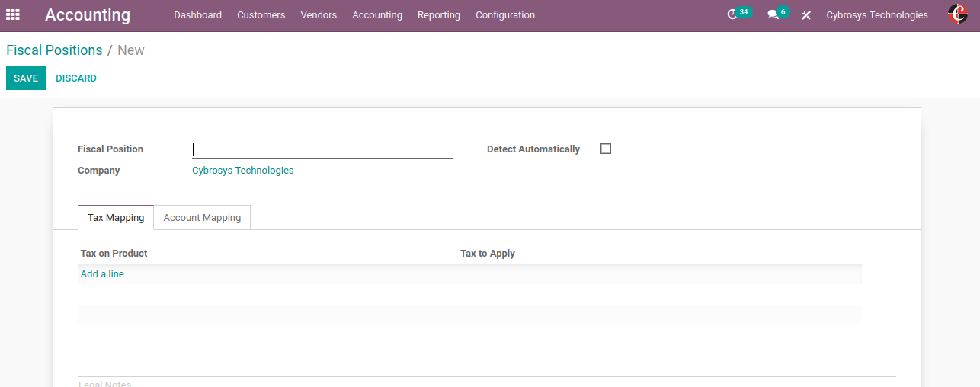Open the Vendors menu
This screenshot has height=387, width=980.
tap(319, 15)
